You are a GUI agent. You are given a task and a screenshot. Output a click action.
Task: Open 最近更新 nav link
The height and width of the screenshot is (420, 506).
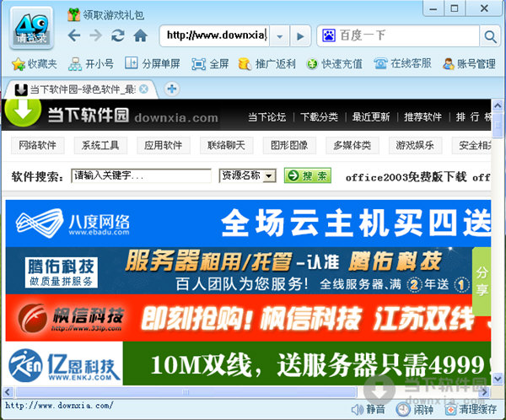point(371,117)
